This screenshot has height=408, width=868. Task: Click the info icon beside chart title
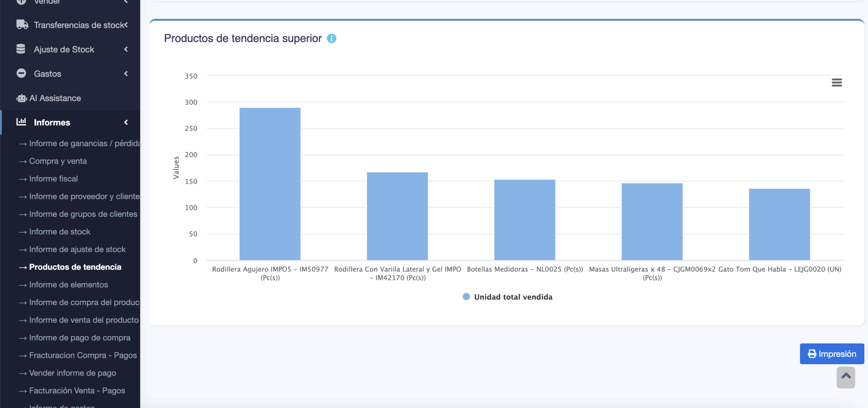[331, 39]
